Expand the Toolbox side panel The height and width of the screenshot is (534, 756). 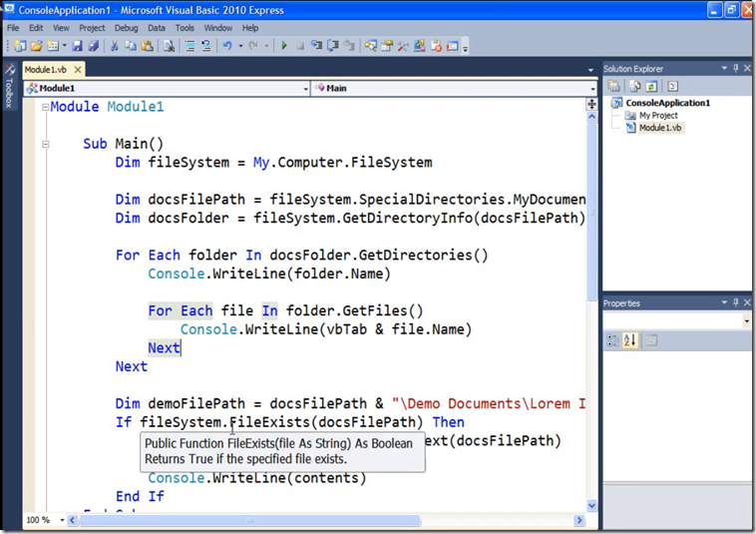pyautogui.click(x=9, y=86)
